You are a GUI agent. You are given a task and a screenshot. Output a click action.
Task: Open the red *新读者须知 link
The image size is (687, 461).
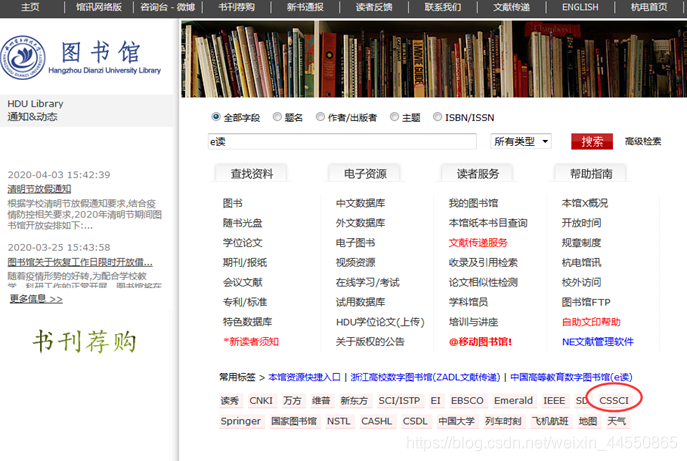251,341
